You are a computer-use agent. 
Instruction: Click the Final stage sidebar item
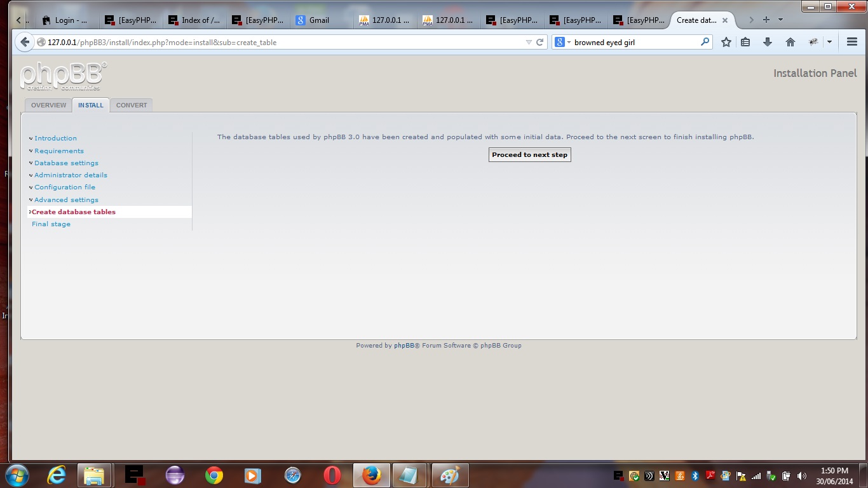[x=51, y=224]
